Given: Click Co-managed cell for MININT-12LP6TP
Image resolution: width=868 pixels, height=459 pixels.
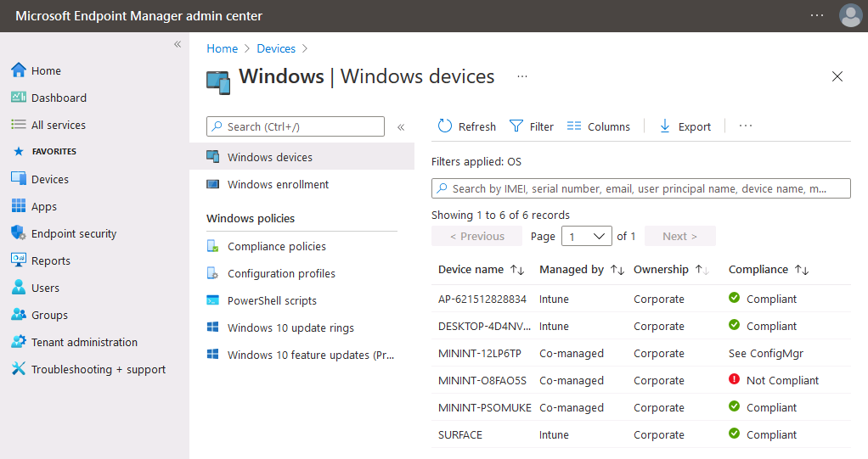Looking at the screenshot, I should tap(572, 354).
